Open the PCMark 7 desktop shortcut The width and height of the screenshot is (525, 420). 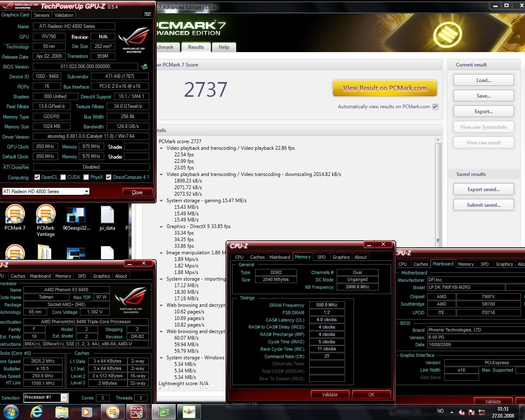[15, 218]
